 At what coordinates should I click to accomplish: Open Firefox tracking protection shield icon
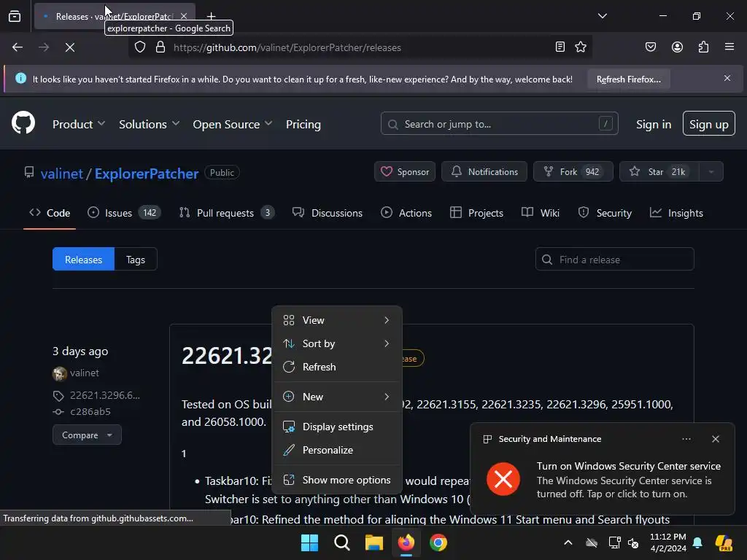[x=139, y=47]
